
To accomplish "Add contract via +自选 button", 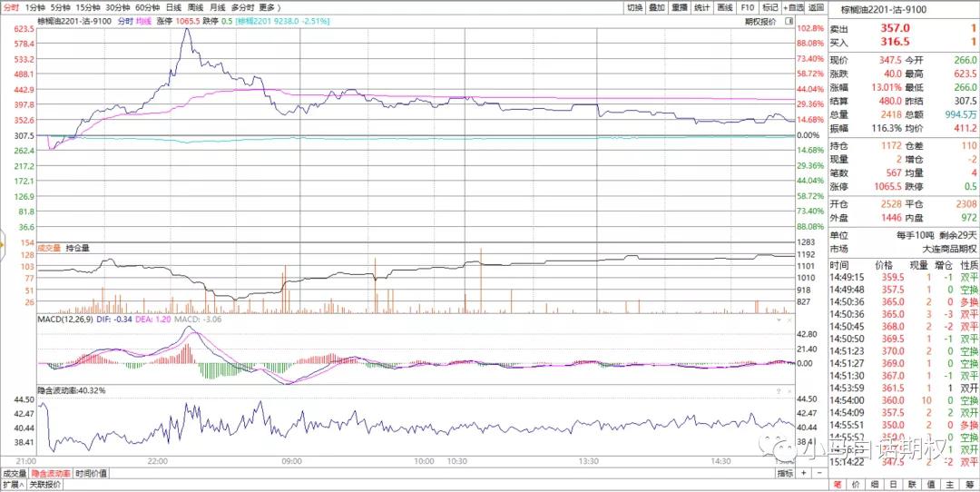I will (x=791, y=7).
